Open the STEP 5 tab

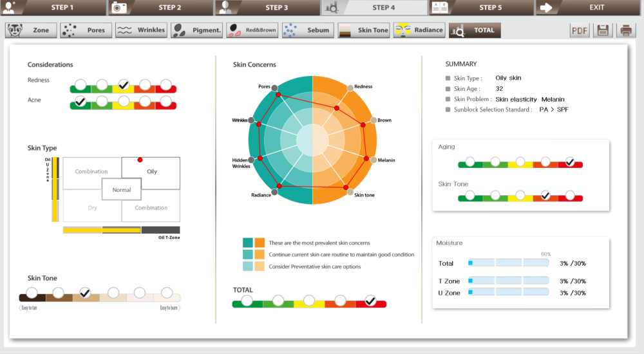click(481, 8)
